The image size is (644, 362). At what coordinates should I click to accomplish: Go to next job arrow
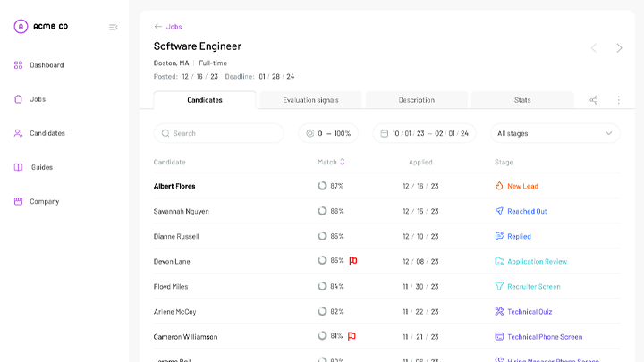pyautogui.click(x=619, y=47)
